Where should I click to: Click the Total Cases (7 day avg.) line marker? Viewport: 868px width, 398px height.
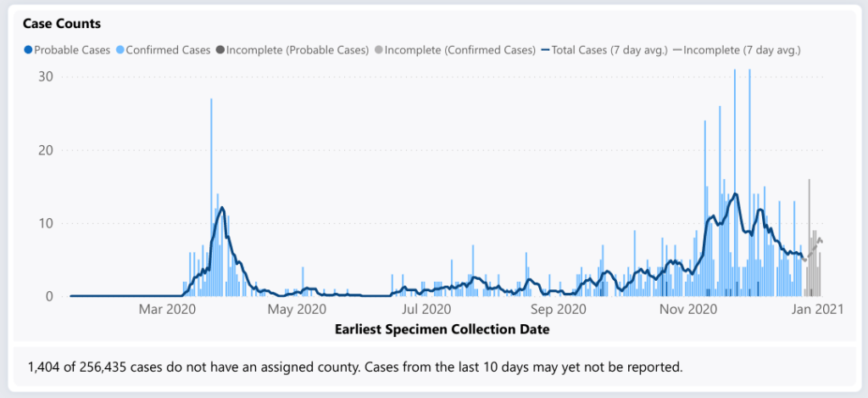(545, 50)
